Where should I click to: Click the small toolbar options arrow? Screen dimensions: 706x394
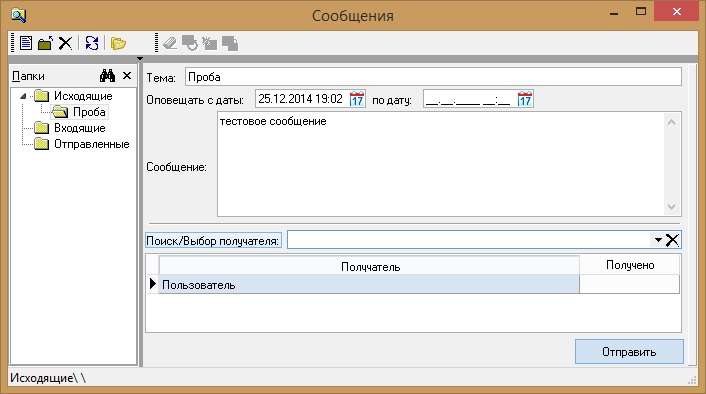(x=140, y=59)
